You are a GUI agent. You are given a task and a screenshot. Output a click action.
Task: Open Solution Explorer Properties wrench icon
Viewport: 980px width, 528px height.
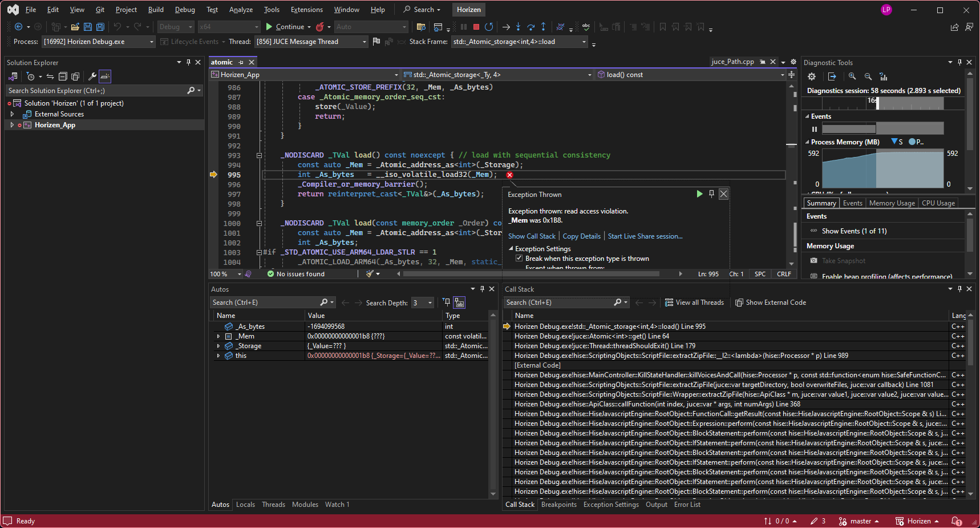[x=92, y=76]
